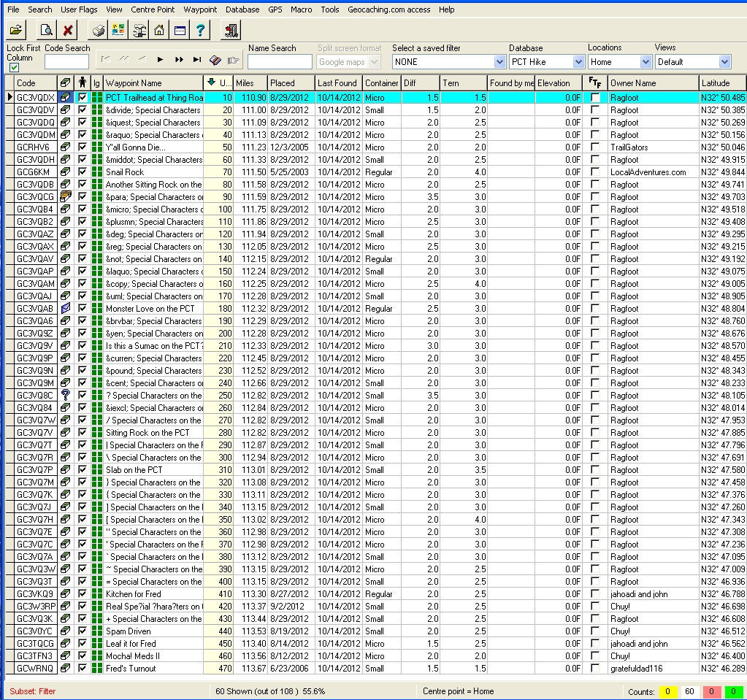Click the green log icon for Snail Rock
This screenshot has height=700, width=747.
pos(97,172)
